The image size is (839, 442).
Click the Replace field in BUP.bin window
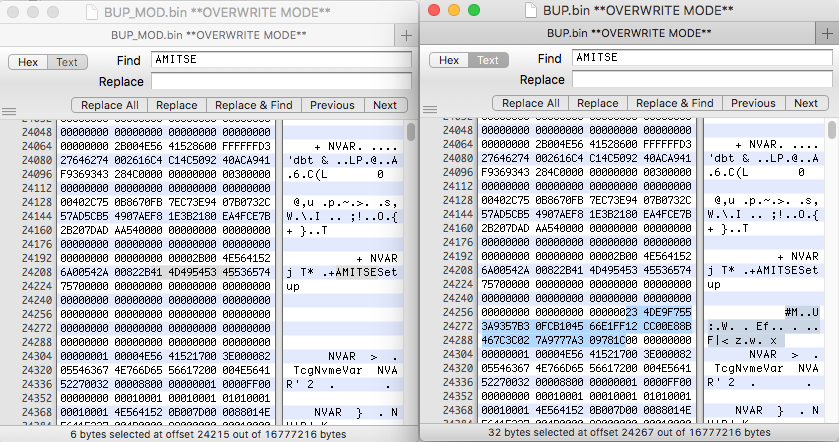[702, 79]
